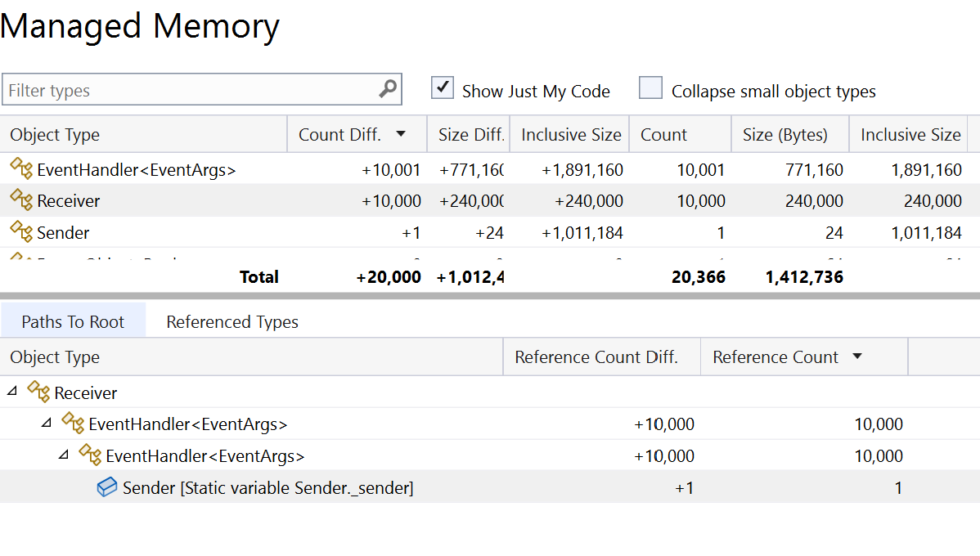Click the blue Sender static variable icon
The image size is (980, 556).
pyautogui.click(x=106, y=487)
